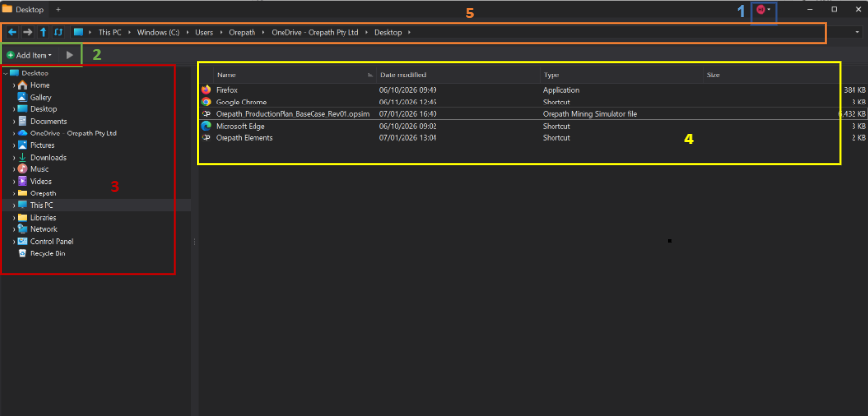Screen dimensions: 868x416
Task: Expand the OneDrive - Orepath Pty Ltd node
Action: pos(14,134)
